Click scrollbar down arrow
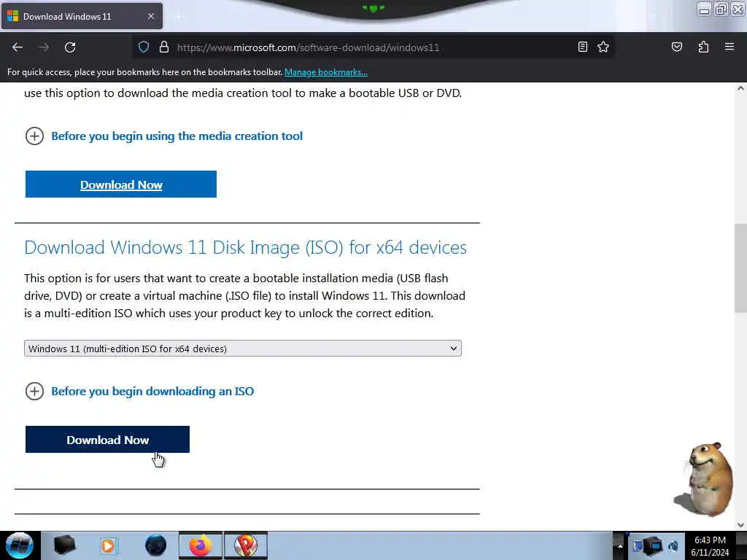 click(740, 524)
